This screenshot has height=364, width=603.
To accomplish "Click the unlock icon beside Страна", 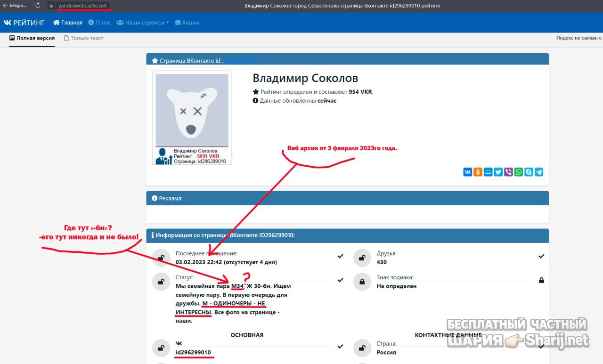I will coord(362,348).
